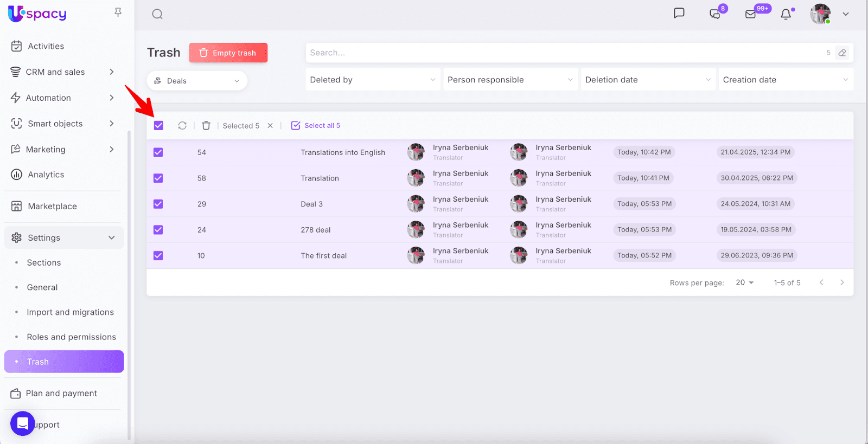This screenshot has width=868, height=444.
Task: Open the Deals entity type dropdown
Action: click(x=197, y=81)
